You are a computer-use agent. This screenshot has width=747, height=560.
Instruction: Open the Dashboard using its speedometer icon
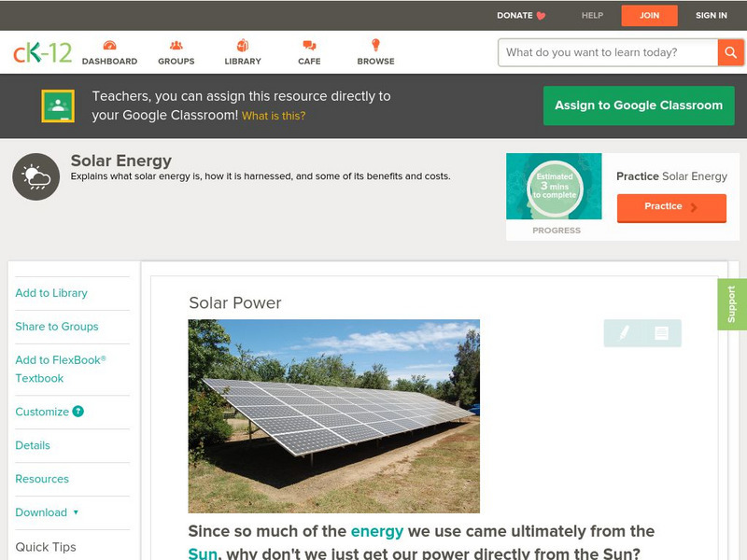pos(112,44)
